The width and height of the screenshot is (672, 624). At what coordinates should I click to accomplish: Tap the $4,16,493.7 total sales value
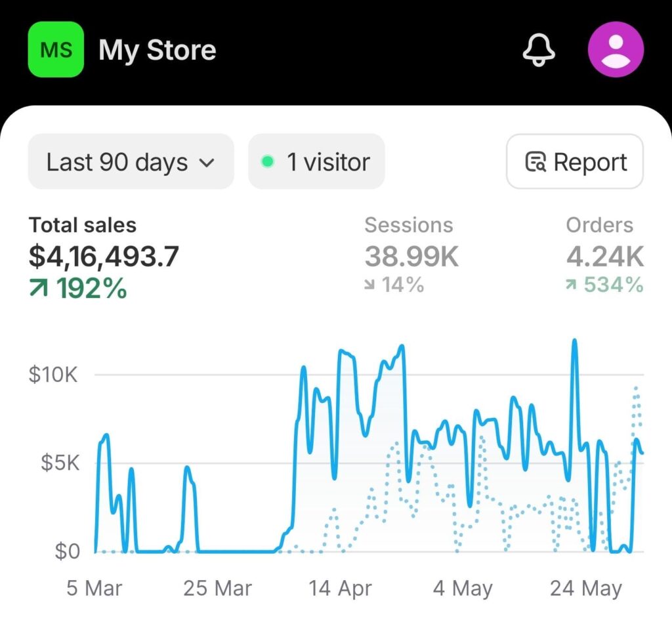tap(104, 257)
